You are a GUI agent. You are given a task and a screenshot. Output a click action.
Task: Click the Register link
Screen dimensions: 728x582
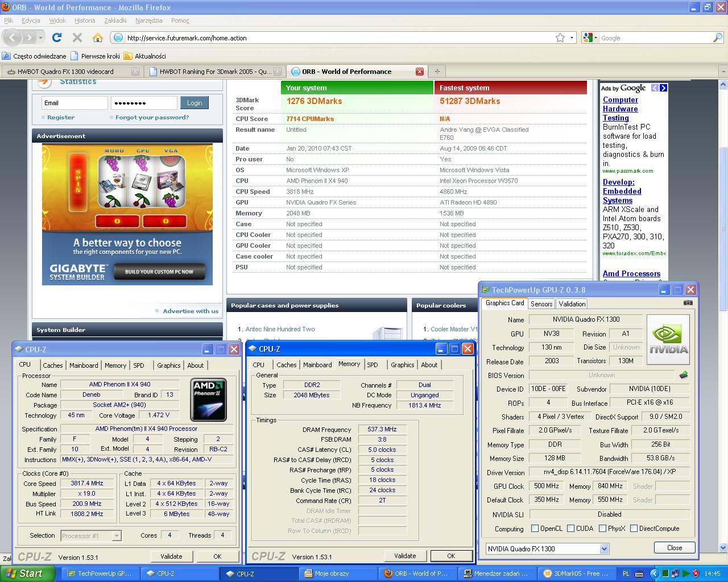pyautogui.click(x=61, y=117)
